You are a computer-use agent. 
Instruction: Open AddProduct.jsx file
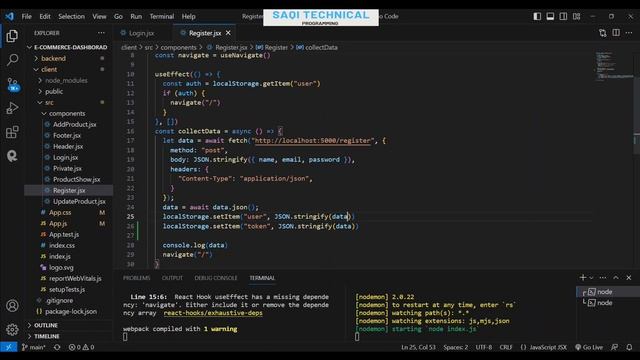[74, 124]
